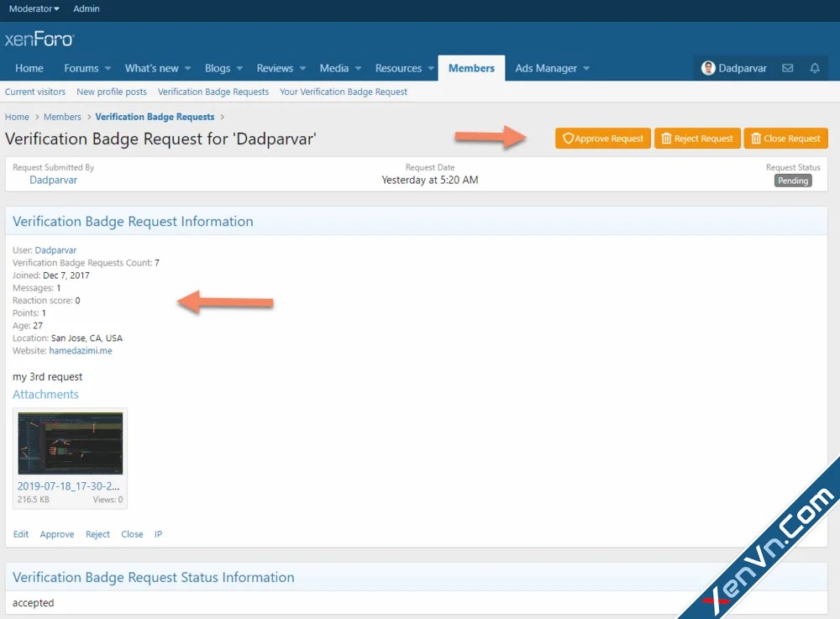Open the Media nav tab
The height and width of the screenshot is (619, 840).
pos(333,68)
